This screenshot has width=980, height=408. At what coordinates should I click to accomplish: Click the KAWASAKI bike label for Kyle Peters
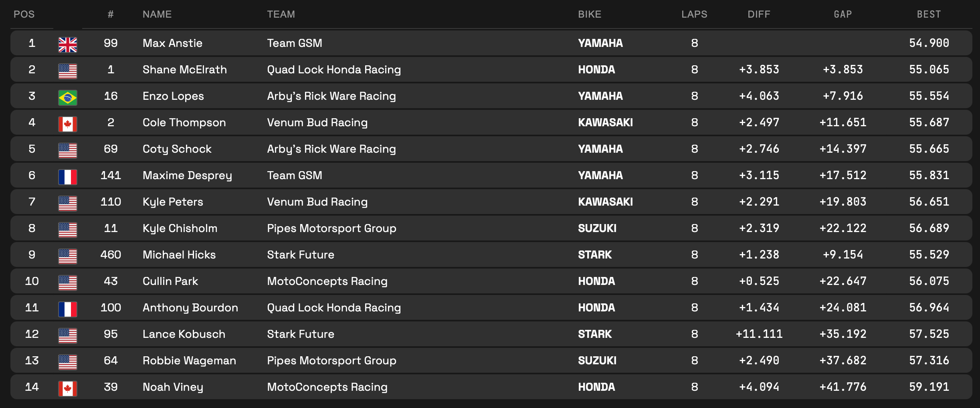pyautogui.click(x=605, y=202)
